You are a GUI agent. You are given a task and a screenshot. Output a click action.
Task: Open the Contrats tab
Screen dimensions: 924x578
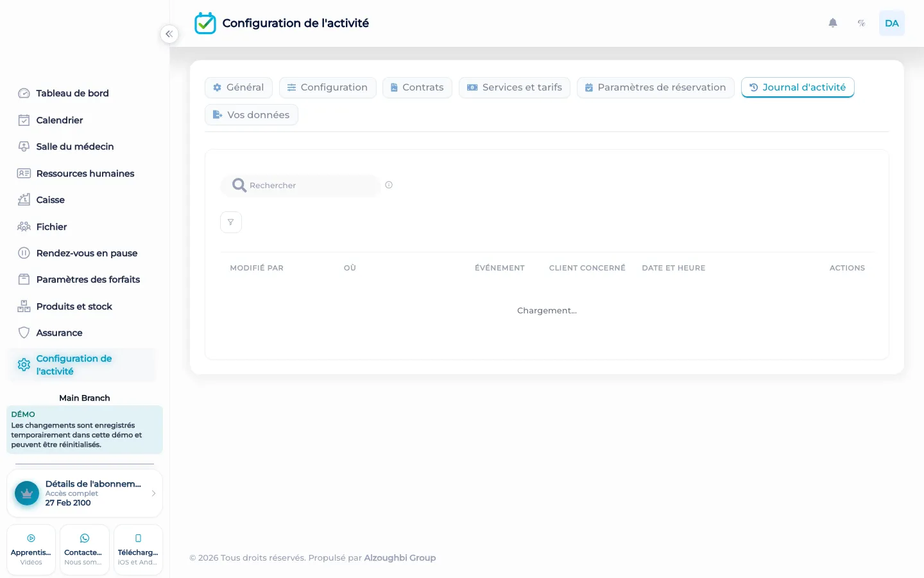[417, 87]
